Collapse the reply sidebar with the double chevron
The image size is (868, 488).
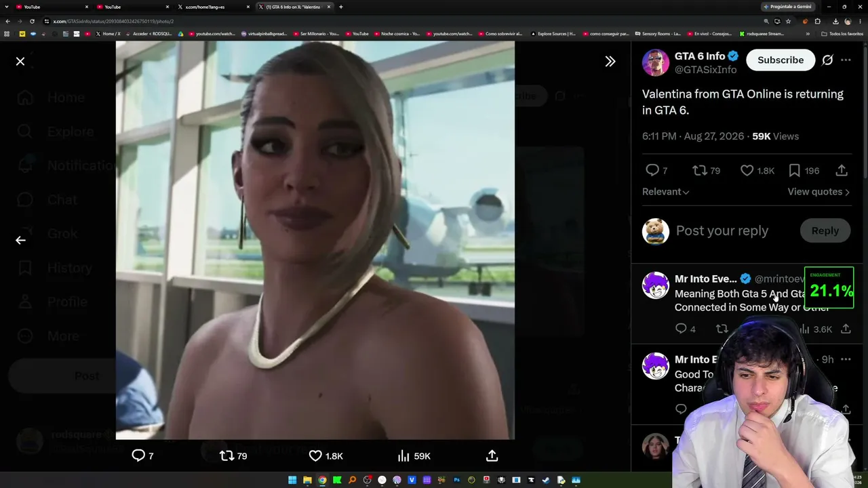click(610, 62)
